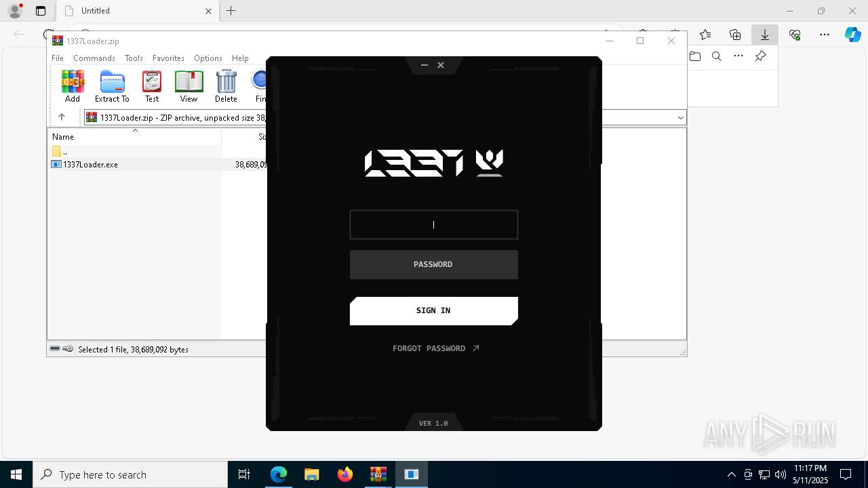Image resolution: width=868 pixels, height=488 pixels.
Task: Open the notification center icon
Action: [846, 474]
